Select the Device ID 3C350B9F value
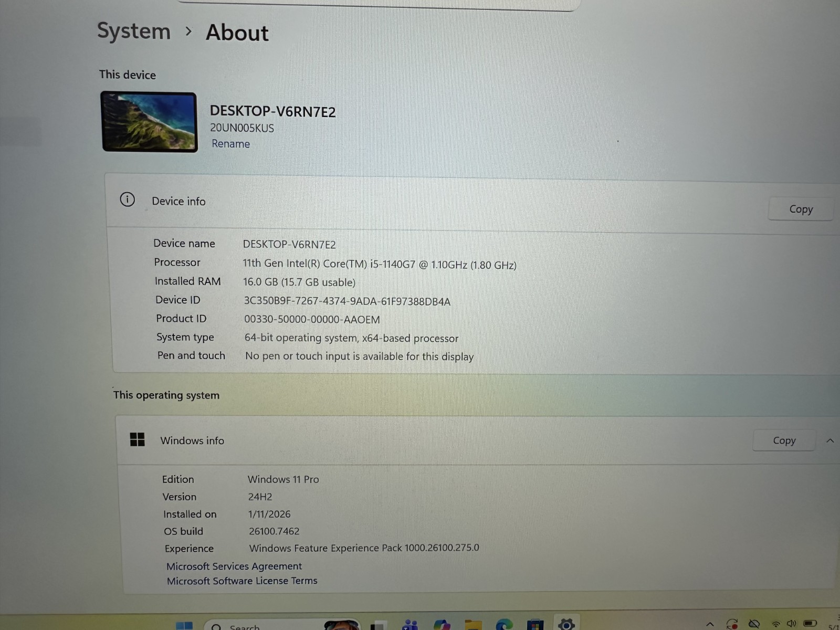Viewport: 840px width, 630px height. point(347,301)
